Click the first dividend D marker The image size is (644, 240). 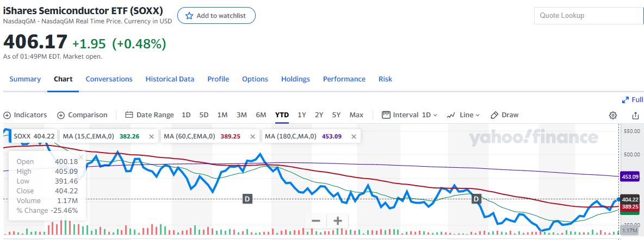(x=247, y=199)
